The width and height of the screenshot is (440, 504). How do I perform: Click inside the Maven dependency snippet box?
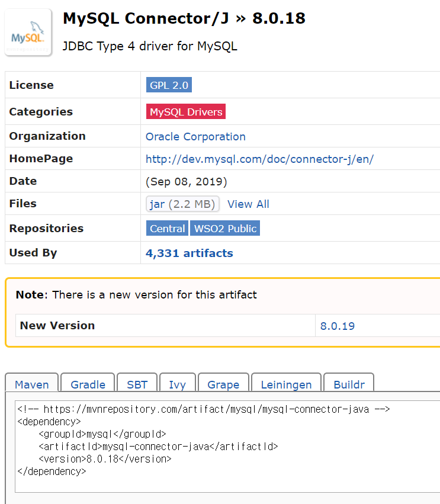point(227,447)
